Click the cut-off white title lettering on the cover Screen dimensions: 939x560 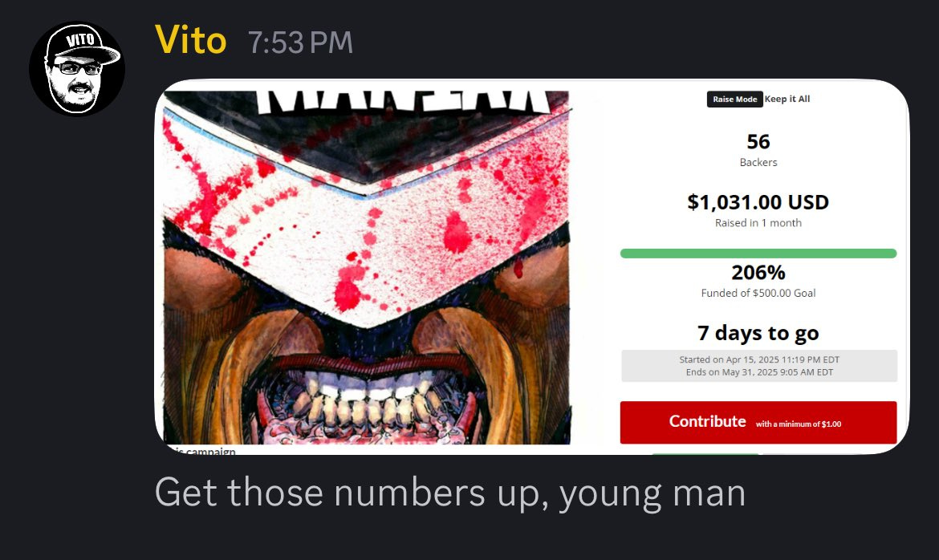coord(402,101)
